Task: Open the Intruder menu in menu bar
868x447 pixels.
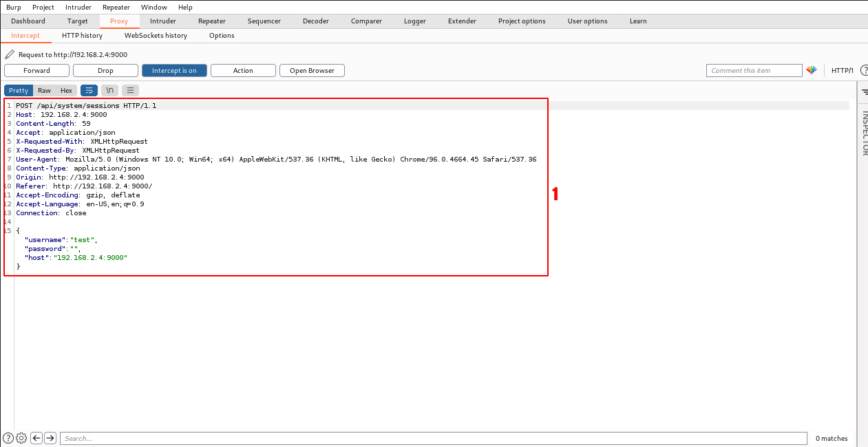Action: pyautogui.click(x=78, y=7)
